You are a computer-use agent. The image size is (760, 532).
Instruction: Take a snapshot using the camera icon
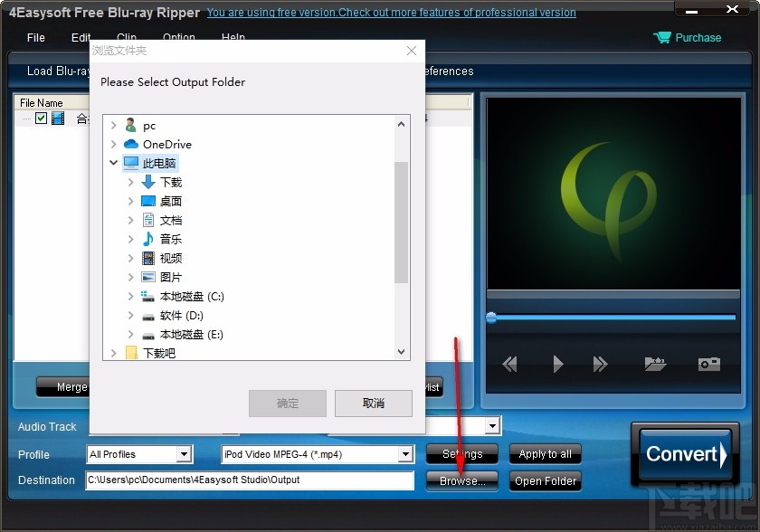click(708, 364)
